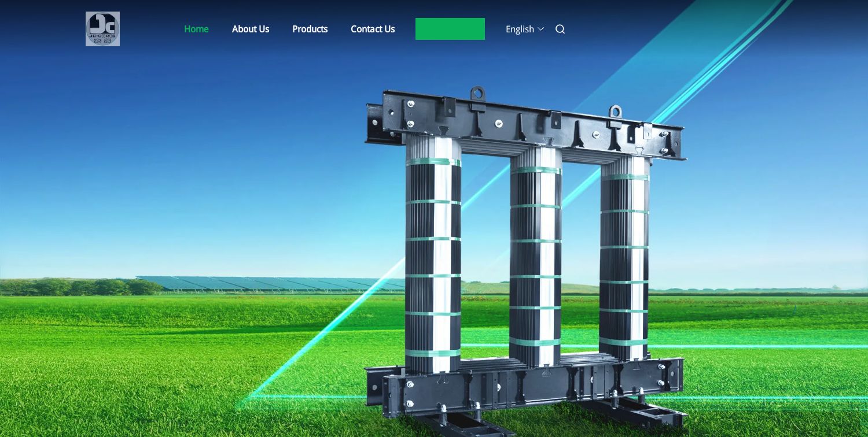Screen dimensions: 868x437
Task: Go to Contact Us
Action: (373, 29)
